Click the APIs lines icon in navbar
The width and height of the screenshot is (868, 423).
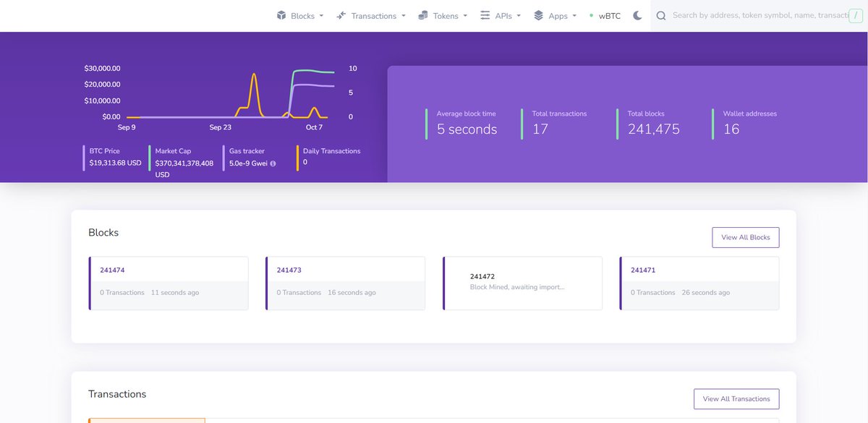[x=485, y=15]
